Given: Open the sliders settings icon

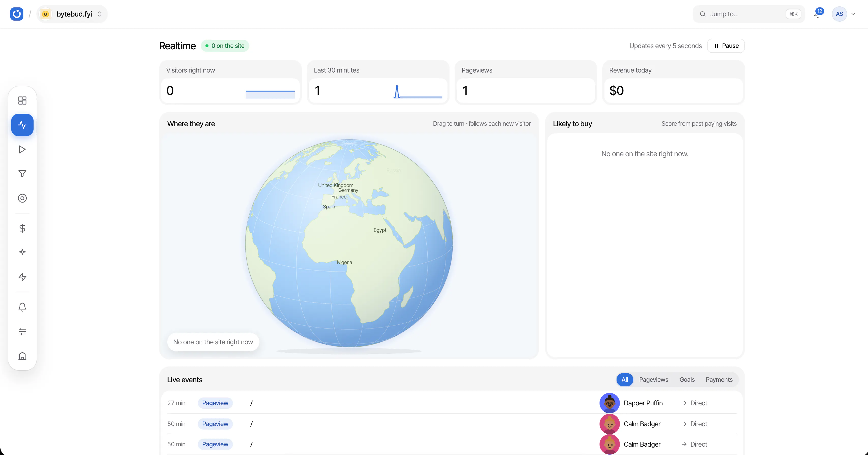Looking at the screenshot, I should click(x=22, y=332).
